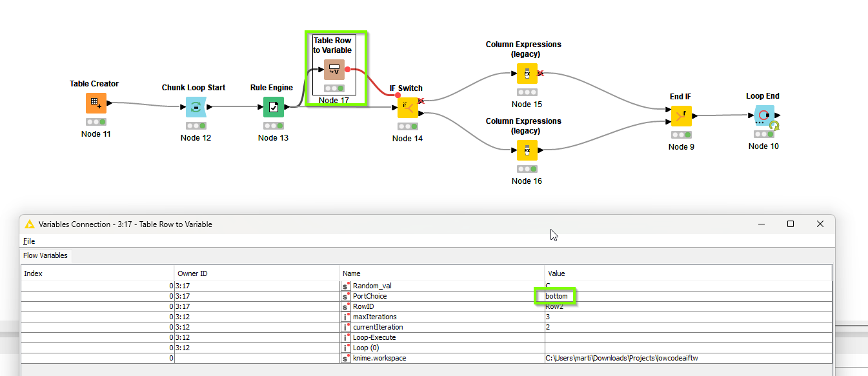Screen dimensions: 868x376
Task: Sort by the Index column header
Action: click(x=97, y=273)
